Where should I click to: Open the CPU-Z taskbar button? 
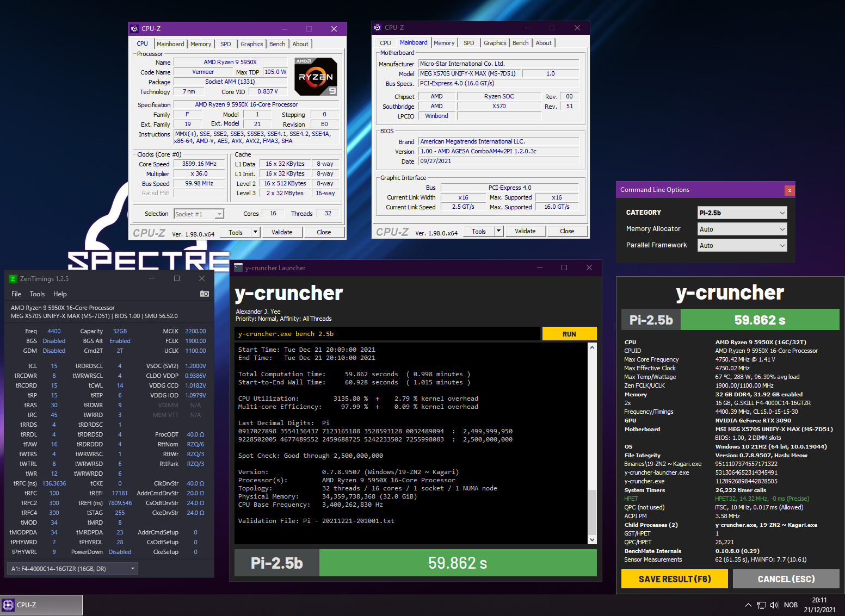coord(41,605)
